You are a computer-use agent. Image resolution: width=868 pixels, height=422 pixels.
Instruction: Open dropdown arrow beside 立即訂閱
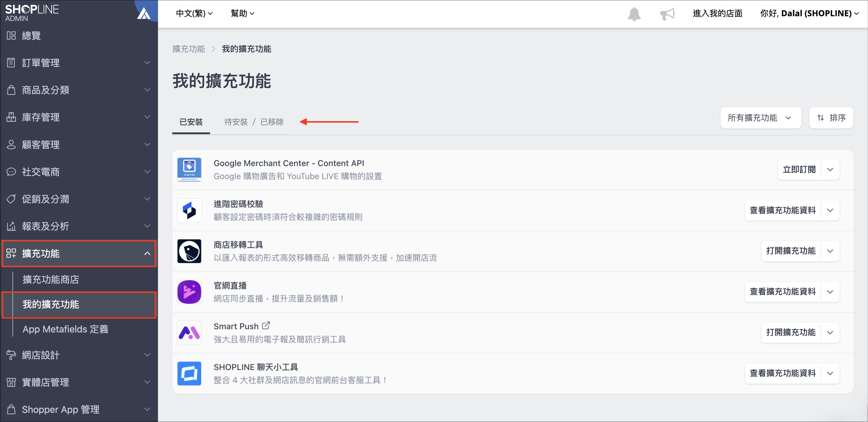pos(830,170)
